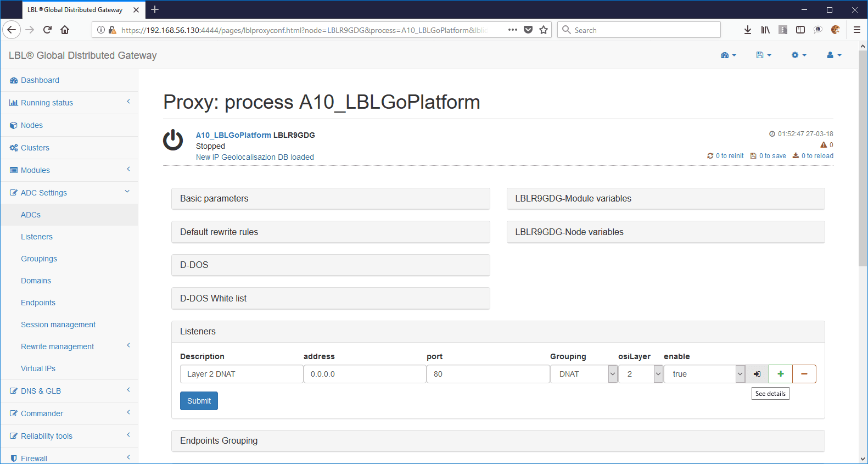Open the browser library icon

coord(765,30)
